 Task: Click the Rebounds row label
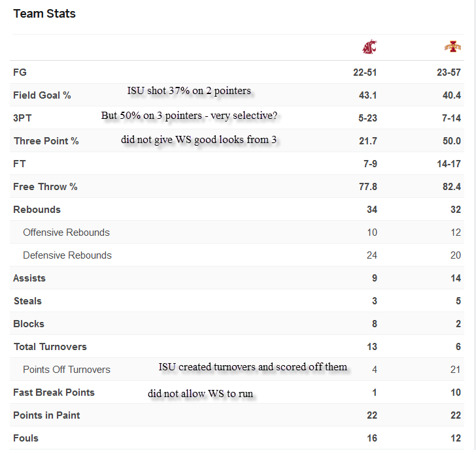click(37, 210)
